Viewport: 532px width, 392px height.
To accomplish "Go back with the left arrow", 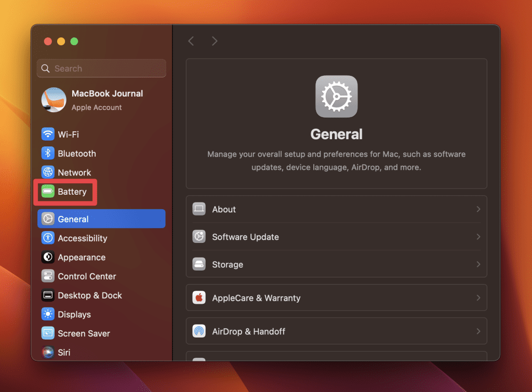I will (x=191, y=41).
